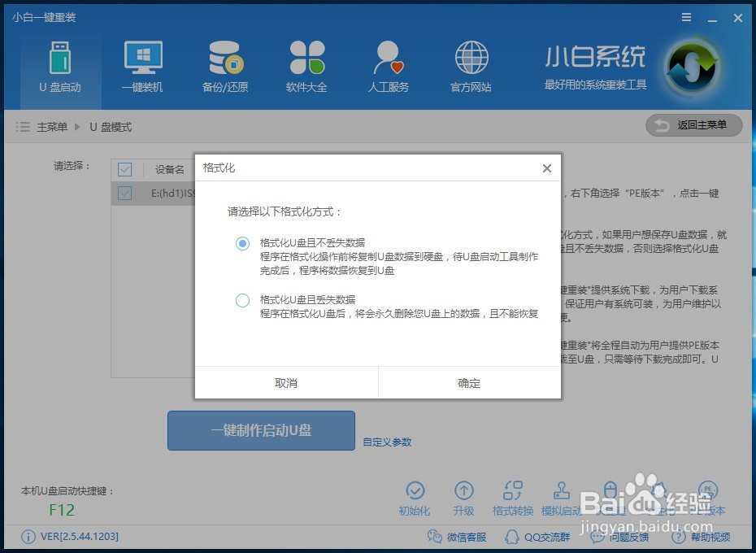This screenshot has width=756, height=553.
Task: Click the version info icon
Action: pyautogui.click(x=28, y=537)
